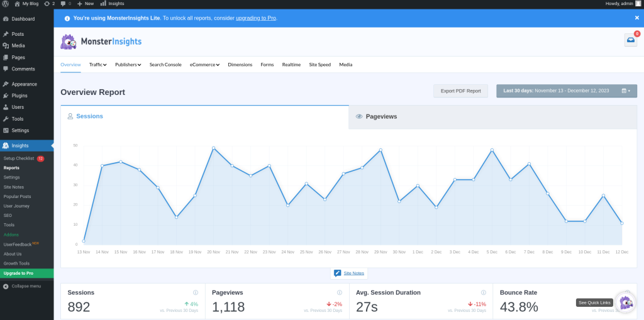Screen dimensions: 644x320
Task: Switch to the Pageviews chart tab
Action: click(492, 117)
